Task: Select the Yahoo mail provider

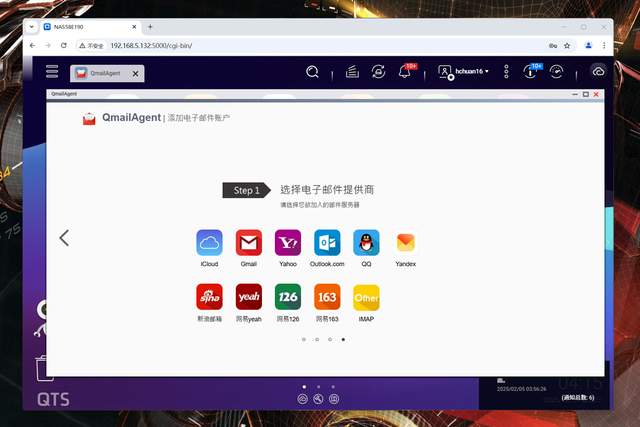Action: [x=288, y=242]
